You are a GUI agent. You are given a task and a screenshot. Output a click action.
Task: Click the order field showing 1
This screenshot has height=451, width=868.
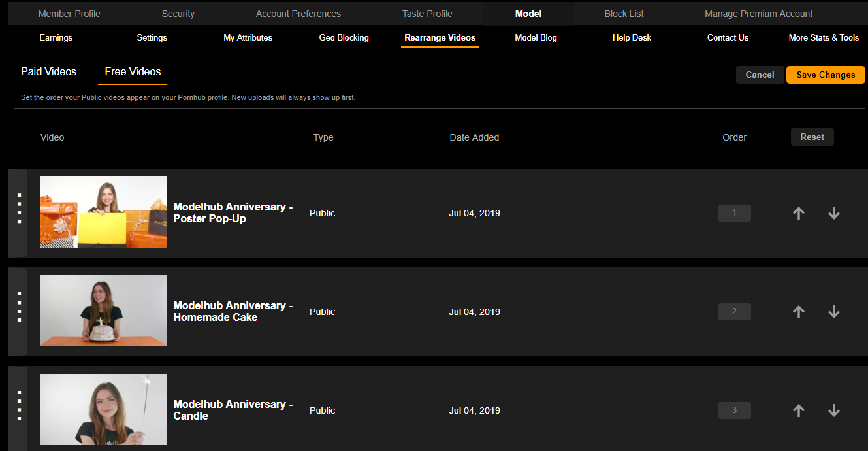coord(735,213)
